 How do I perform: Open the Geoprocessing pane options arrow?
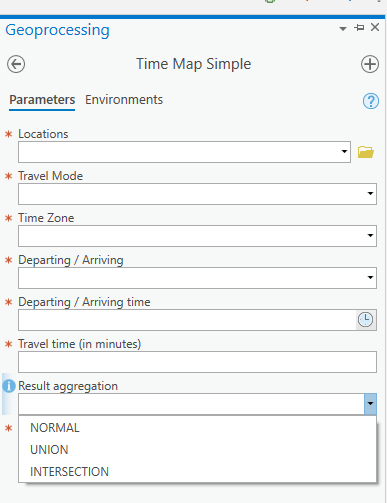point(343,29)
